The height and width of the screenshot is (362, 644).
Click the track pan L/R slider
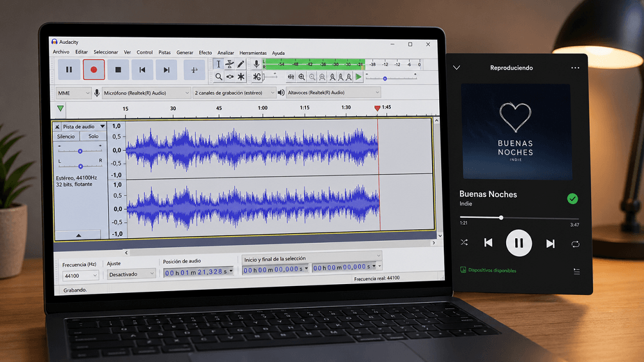(x=80, y=166)
